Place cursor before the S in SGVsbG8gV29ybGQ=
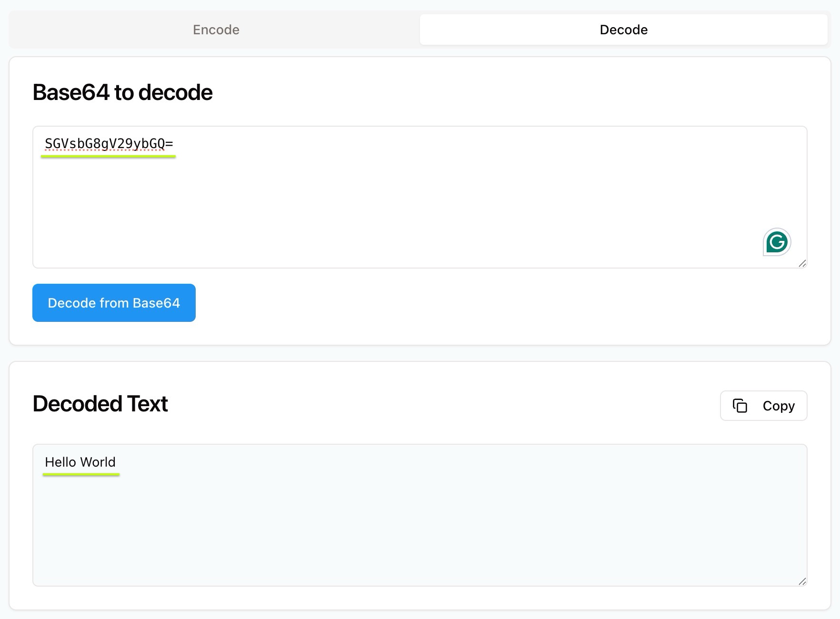This screenshot has height=619, width=840. 45,143
